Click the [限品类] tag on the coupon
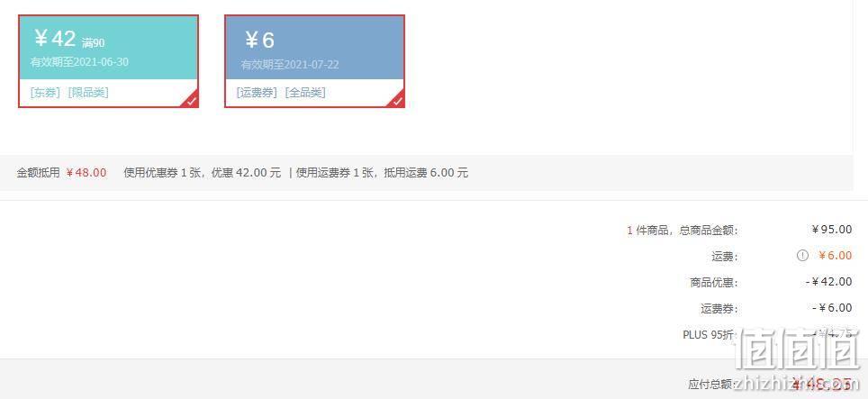Image resolution: width=868 pixels, height=399 pixels. click(88, 93)
